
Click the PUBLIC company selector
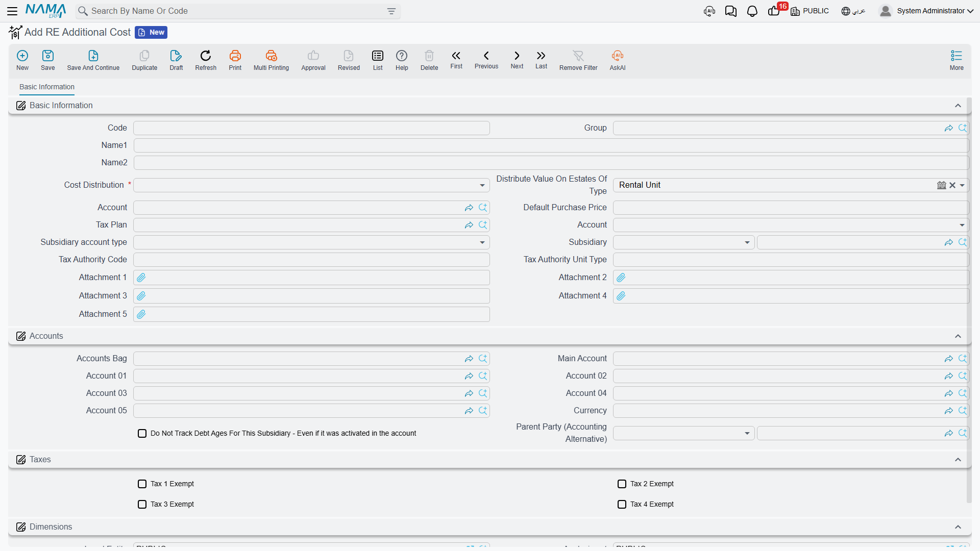(x=810, y=11)
